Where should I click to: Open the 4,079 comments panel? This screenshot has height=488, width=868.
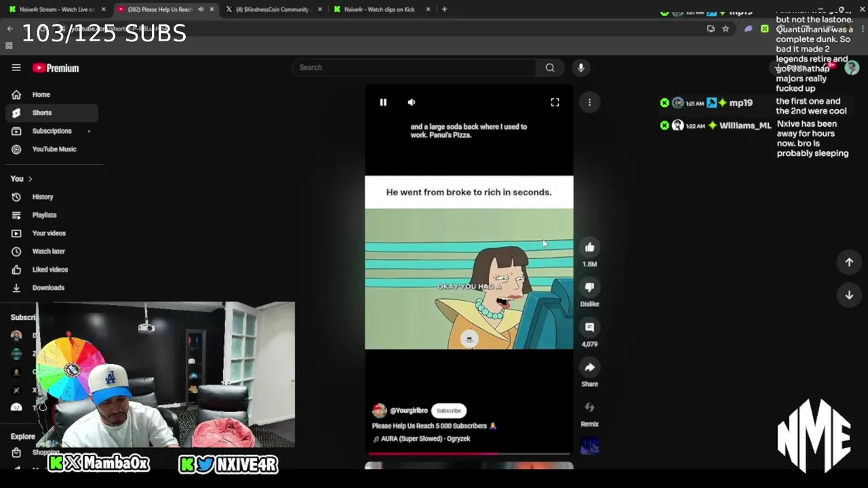[x=589, y=327]
